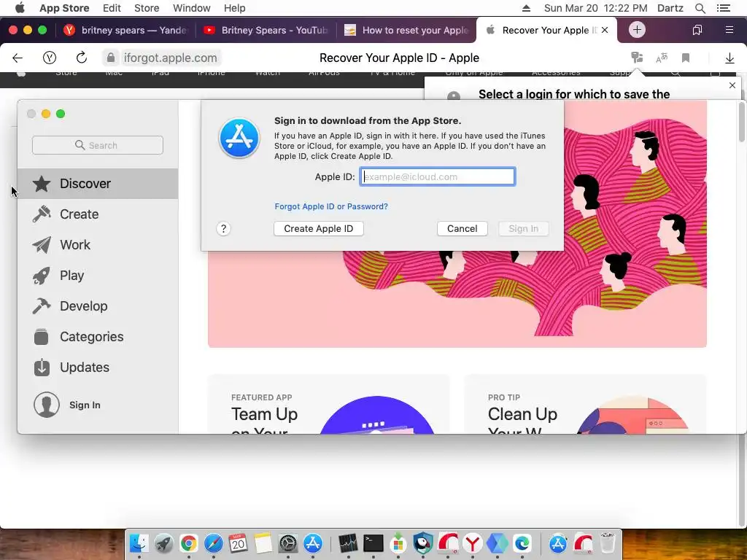
Task: Open Notification Center list icon
Action: [724, 8]
